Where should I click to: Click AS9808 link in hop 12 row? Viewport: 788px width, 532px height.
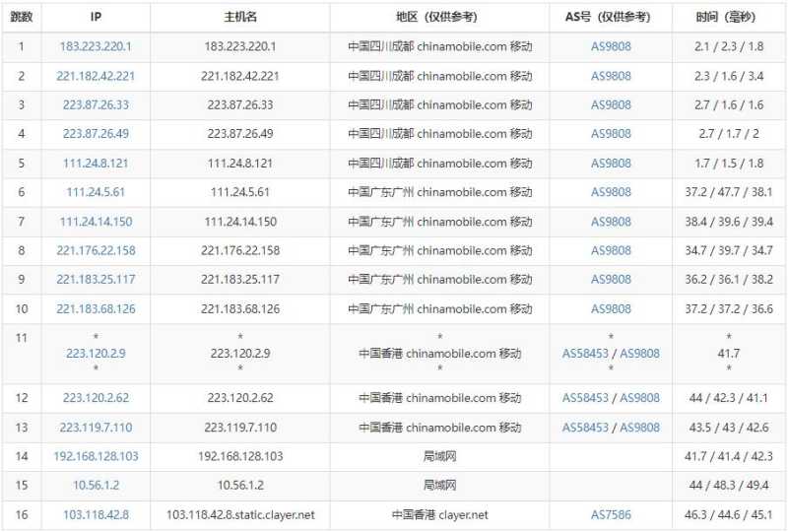(639, 398)
